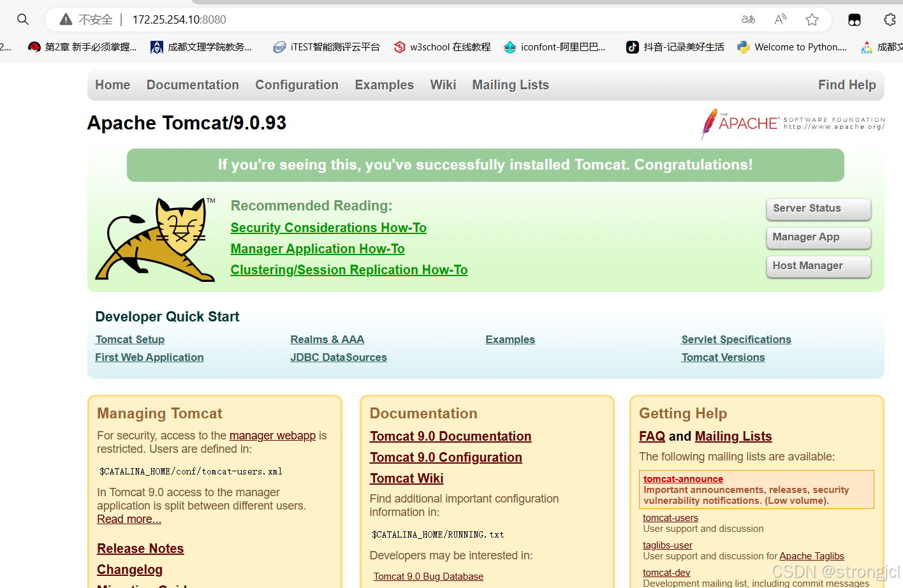Open the black browser extension icon
Screen dimensions: 903x588
point(855,20)
